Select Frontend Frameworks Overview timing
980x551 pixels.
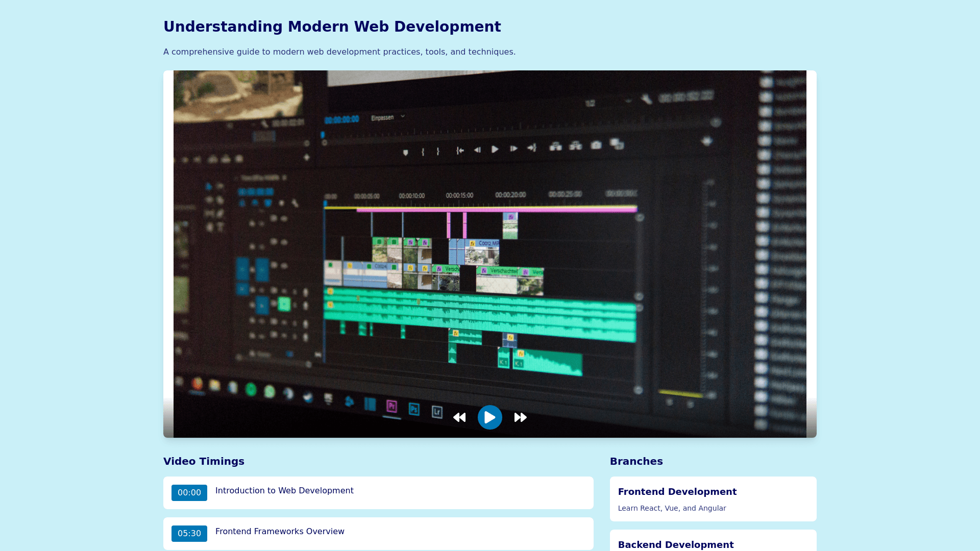[280, 531]
